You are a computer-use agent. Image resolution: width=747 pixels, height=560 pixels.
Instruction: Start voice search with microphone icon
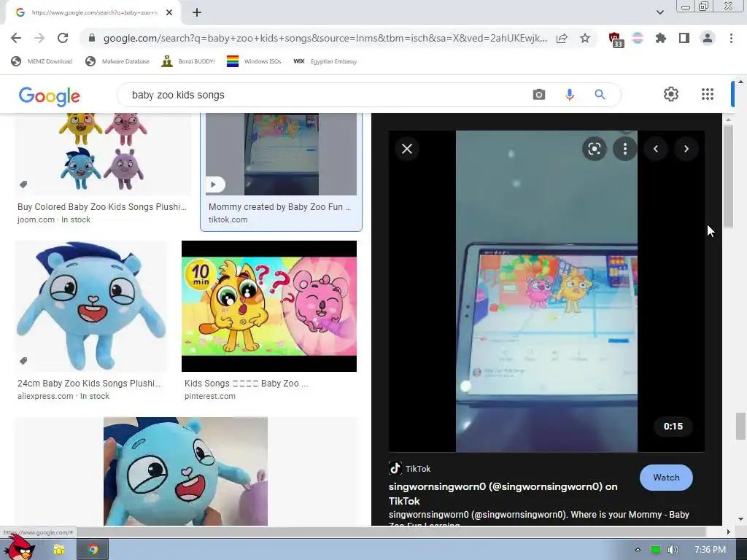tap(569, 94)
